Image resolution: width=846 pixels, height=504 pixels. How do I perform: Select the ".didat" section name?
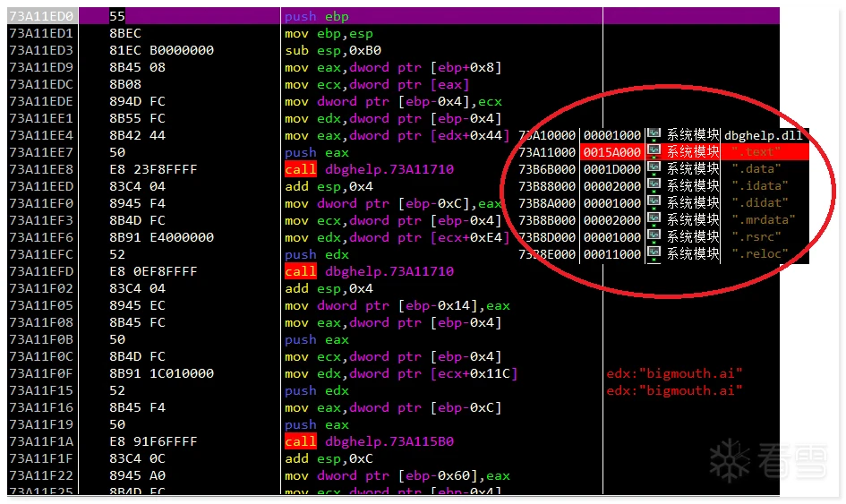coord(760,203)
